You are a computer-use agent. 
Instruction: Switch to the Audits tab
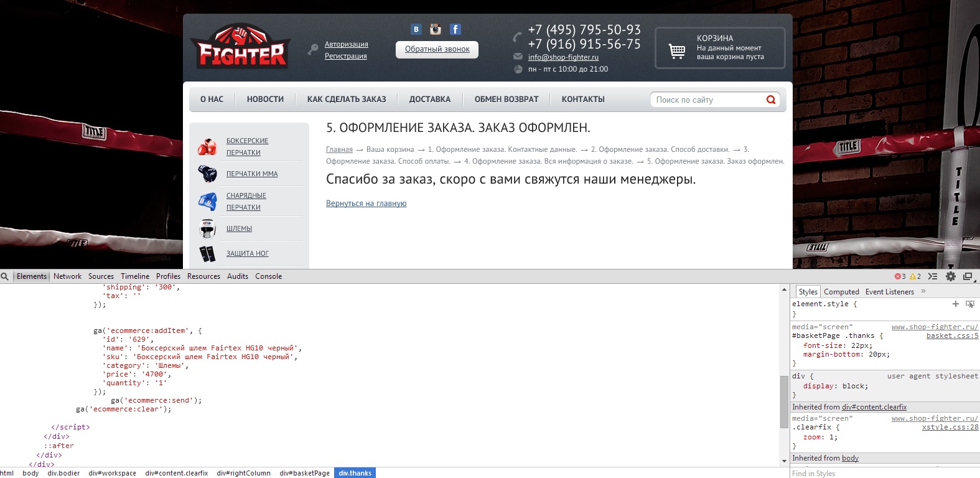click(238, 276)
